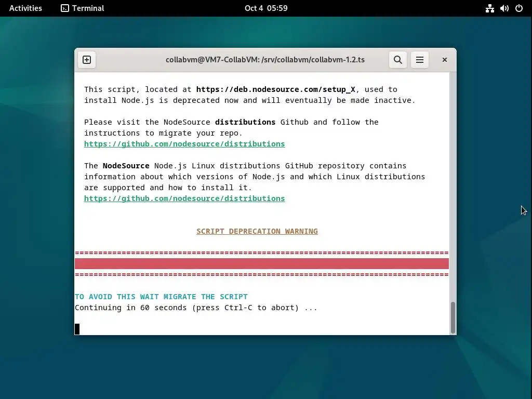Click the bold 'NodeSource' word

pos(126,166)
